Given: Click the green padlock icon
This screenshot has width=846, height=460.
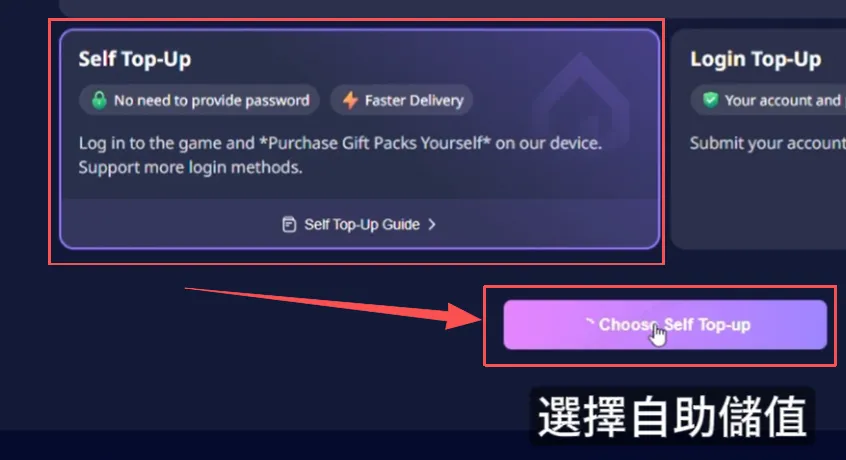Looking at the screenshot, I should tap(99, 100).
